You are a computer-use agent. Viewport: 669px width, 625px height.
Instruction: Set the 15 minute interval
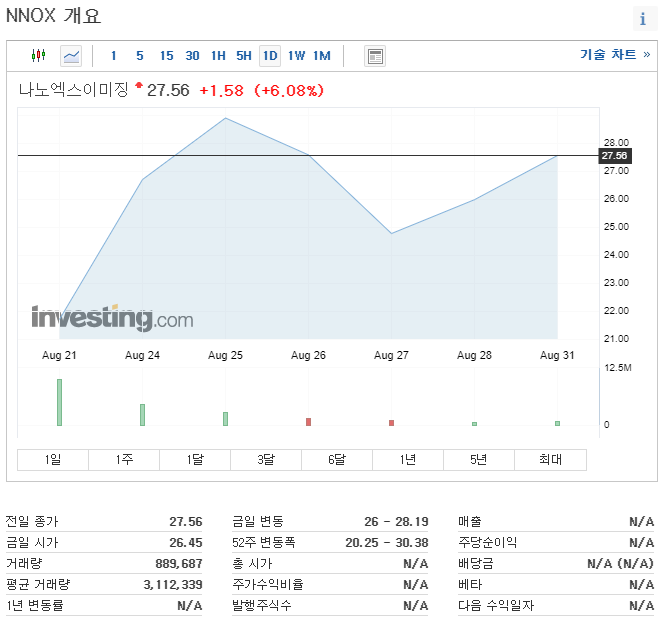click(x=167, y=56)
